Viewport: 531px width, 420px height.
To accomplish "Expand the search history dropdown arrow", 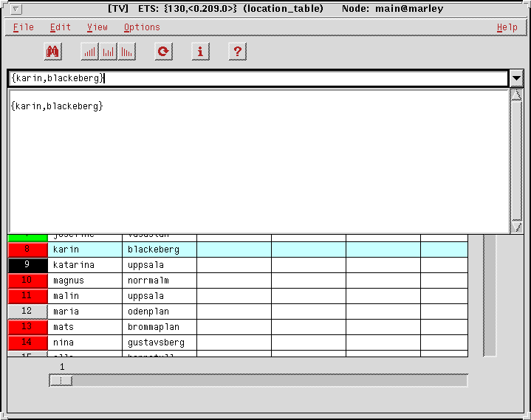I will [516, 78].
